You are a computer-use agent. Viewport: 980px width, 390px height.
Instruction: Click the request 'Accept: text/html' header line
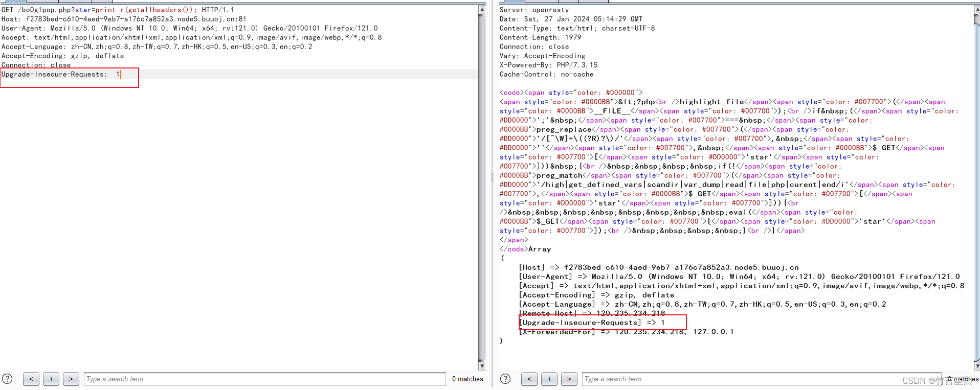pos(192,37)
